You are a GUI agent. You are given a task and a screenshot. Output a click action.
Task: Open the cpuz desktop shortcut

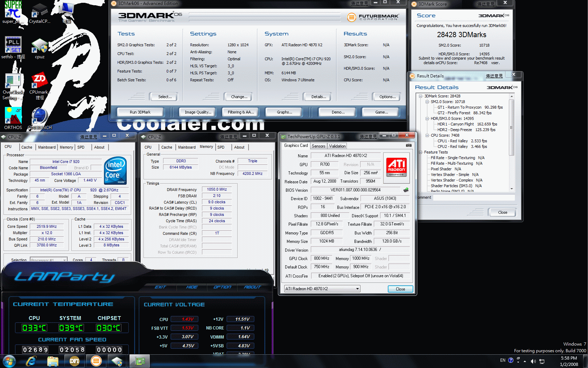[x=40, y=48]
